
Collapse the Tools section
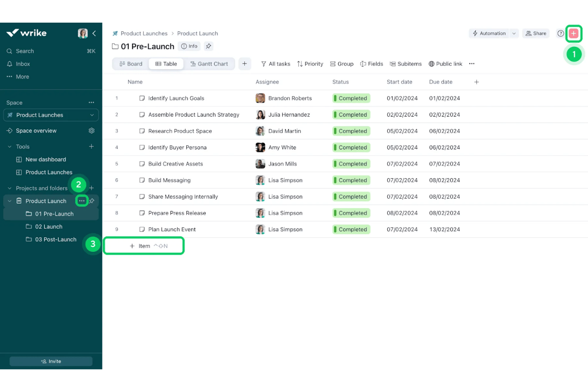point(10,147)
